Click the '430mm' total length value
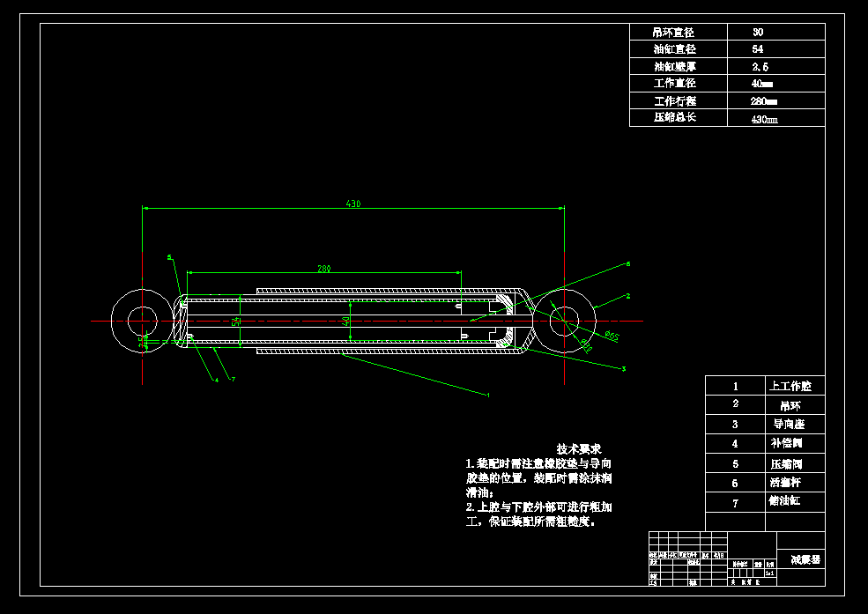This screenshot has width=868, height=614. (x=765, y=119)
